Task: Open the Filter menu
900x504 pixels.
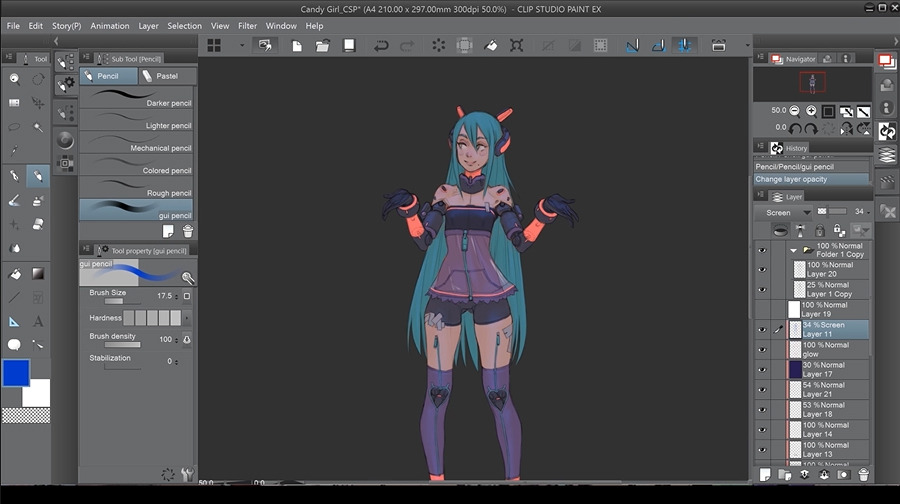Action: pos(247,26)
